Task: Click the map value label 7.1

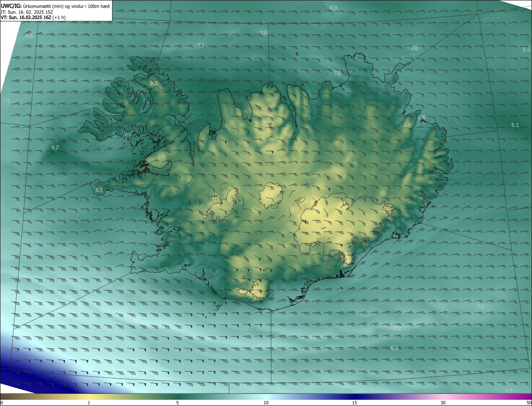Action: (x=201, y=45)
